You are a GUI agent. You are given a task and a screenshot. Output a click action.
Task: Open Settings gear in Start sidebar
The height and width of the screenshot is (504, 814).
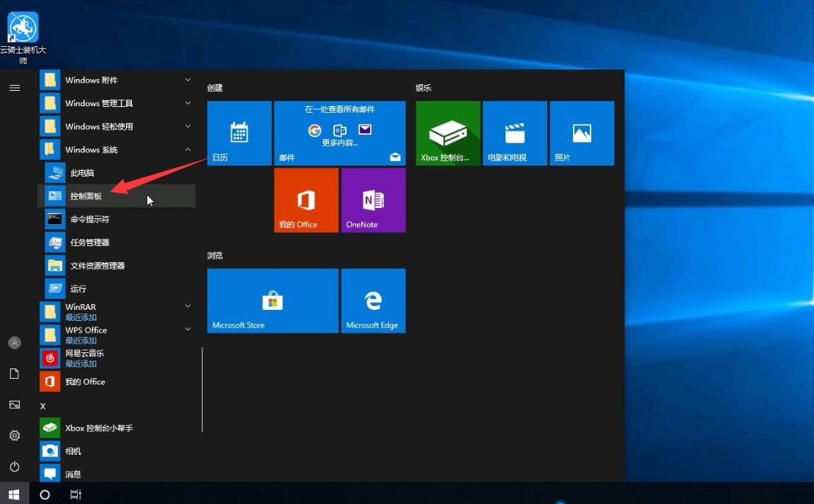pyautogui.click(x=15, y=435)
